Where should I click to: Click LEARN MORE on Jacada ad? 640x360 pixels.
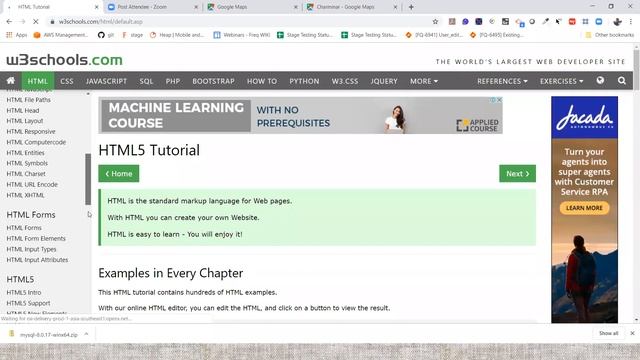pyautogui.click(x=584, y=208)
